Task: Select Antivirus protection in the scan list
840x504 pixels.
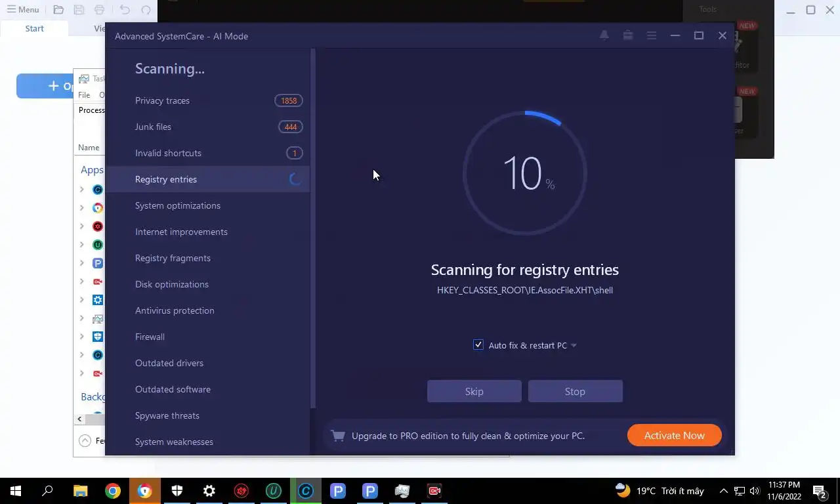Action: 207,310
